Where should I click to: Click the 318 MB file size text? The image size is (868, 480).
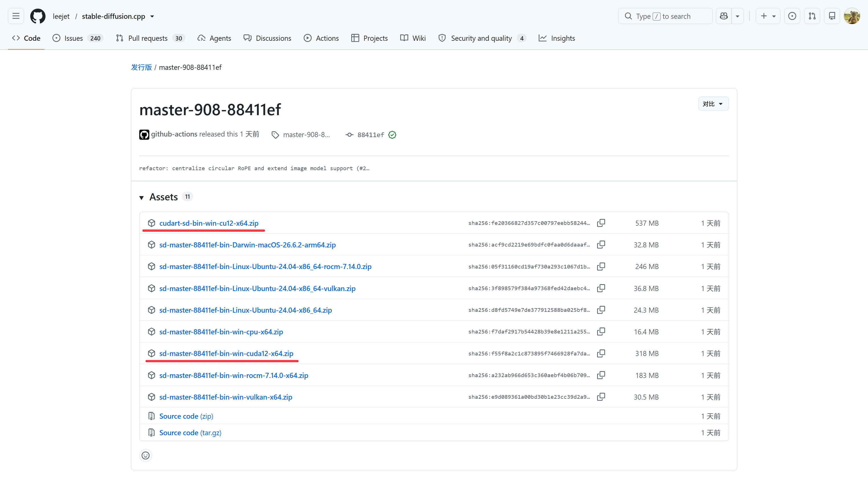647,353
